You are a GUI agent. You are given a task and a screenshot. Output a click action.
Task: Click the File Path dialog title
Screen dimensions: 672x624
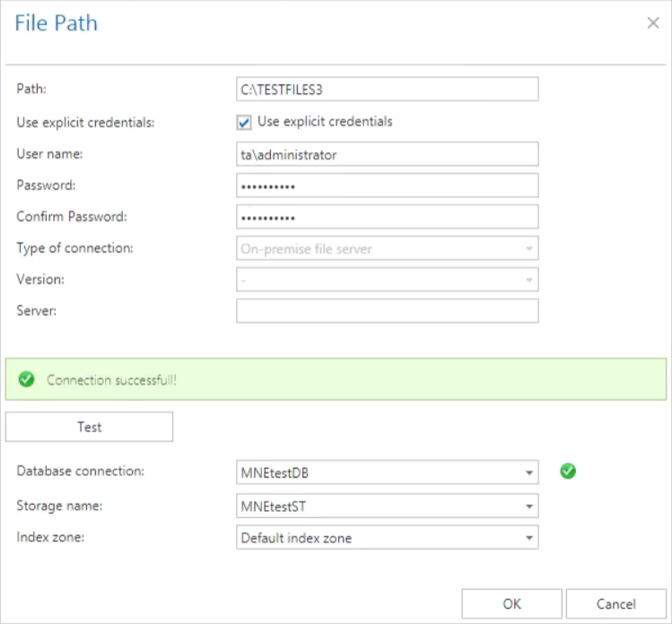click(x=57, y=23)
